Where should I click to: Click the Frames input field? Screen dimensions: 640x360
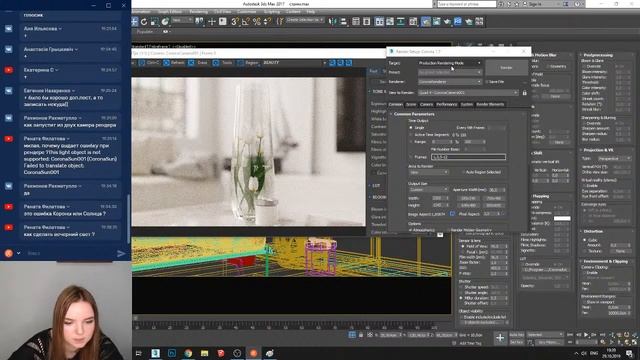pyautogui.click(x=469, y=157)
